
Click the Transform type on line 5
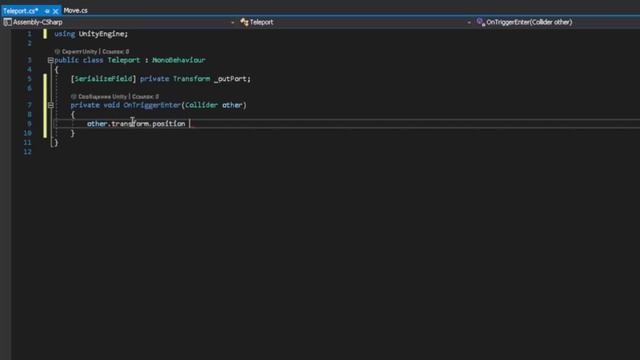(191, 79)
